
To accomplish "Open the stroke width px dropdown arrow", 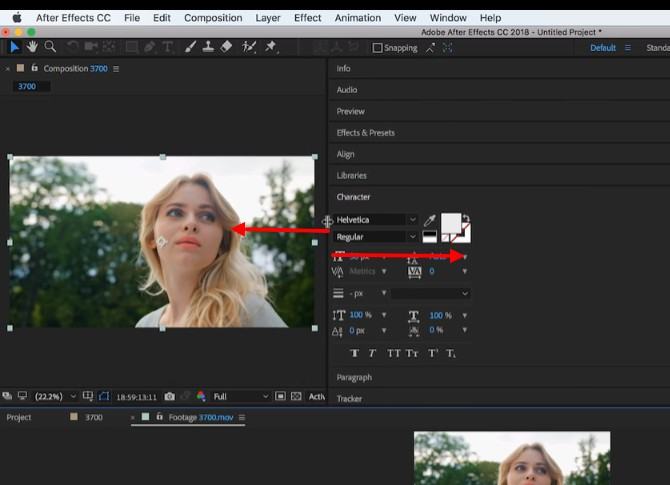I will point(384,293).
